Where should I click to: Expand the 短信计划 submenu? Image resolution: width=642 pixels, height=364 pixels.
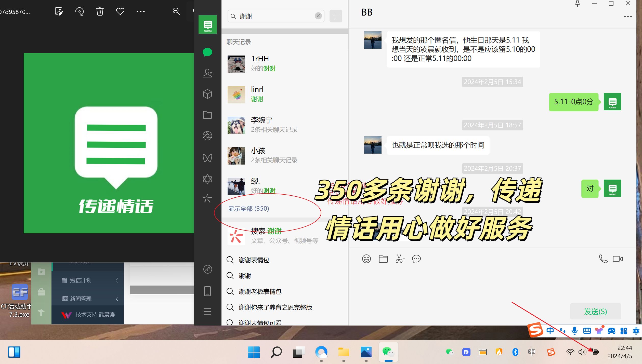click(x=117, y=280)
